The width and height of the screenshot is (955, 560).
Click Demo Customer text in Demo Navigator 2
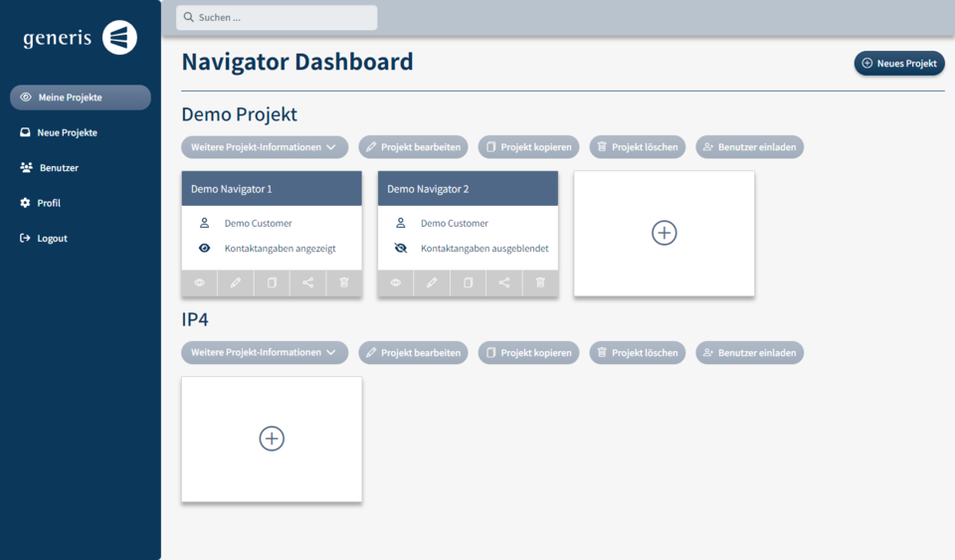(455, 224)
